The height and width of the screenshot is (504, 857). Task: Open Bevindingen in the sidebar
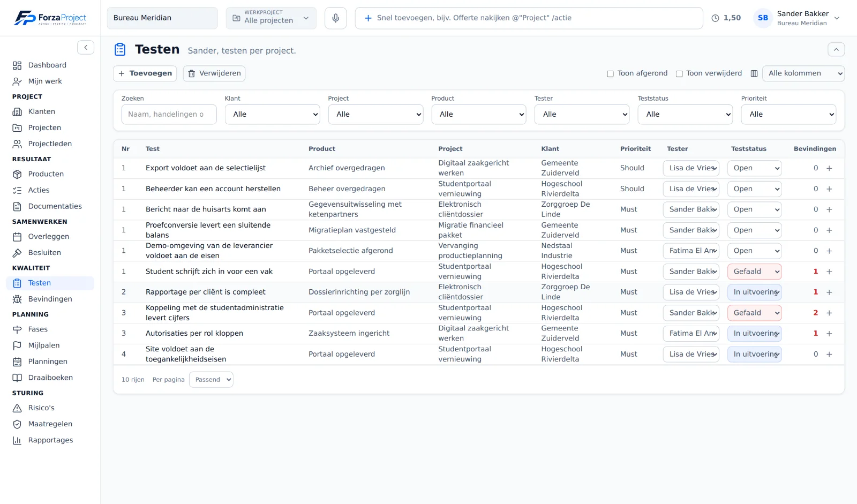50,299
